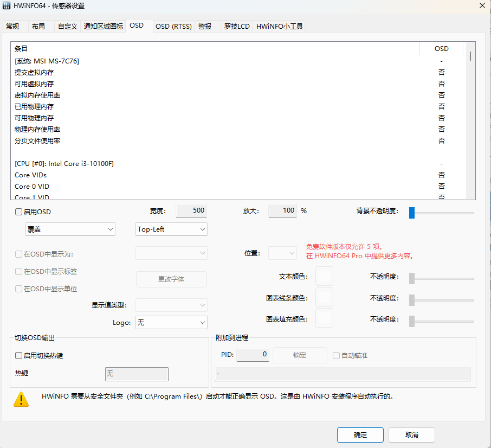Open the Logo dropdown set to 无

pos(171,322)
